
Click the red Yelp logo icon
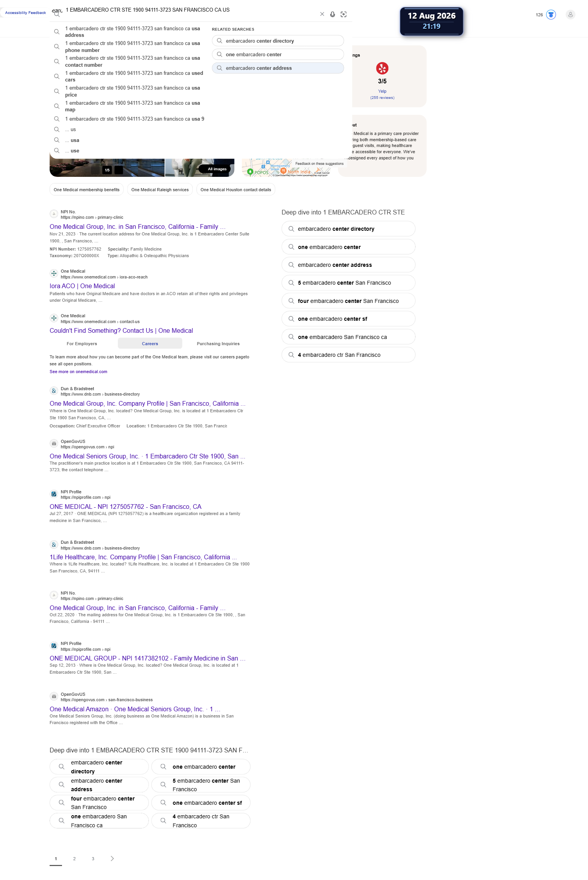tap(382, 68)
